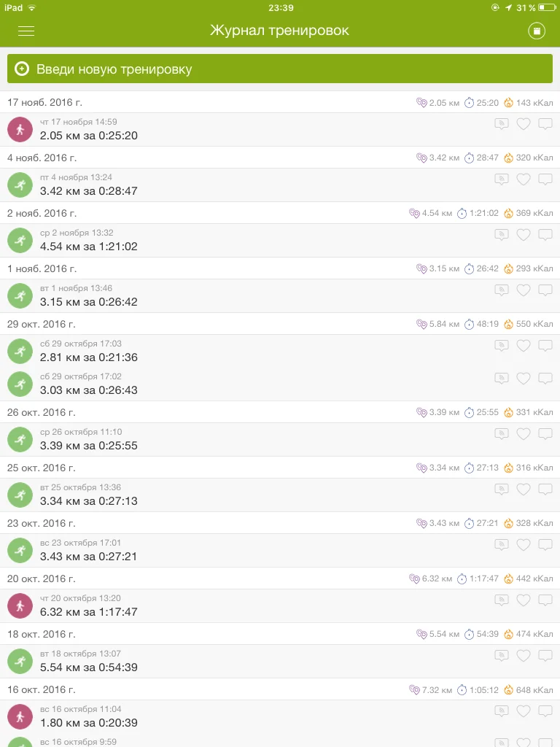Tap broadcast icon on 23 октября workout
560x747 pixels.
[501, 545]
